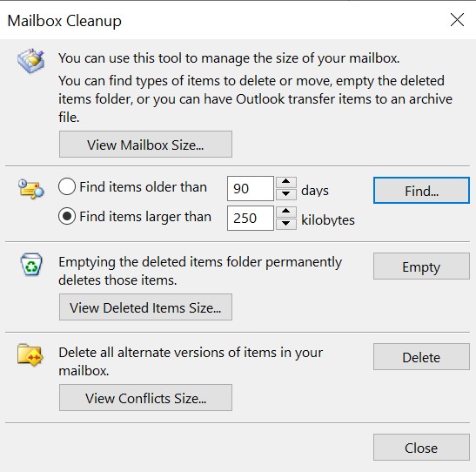476x472 pixels.
Task: Empty the deleted items folder
Action: click(421, 266)
